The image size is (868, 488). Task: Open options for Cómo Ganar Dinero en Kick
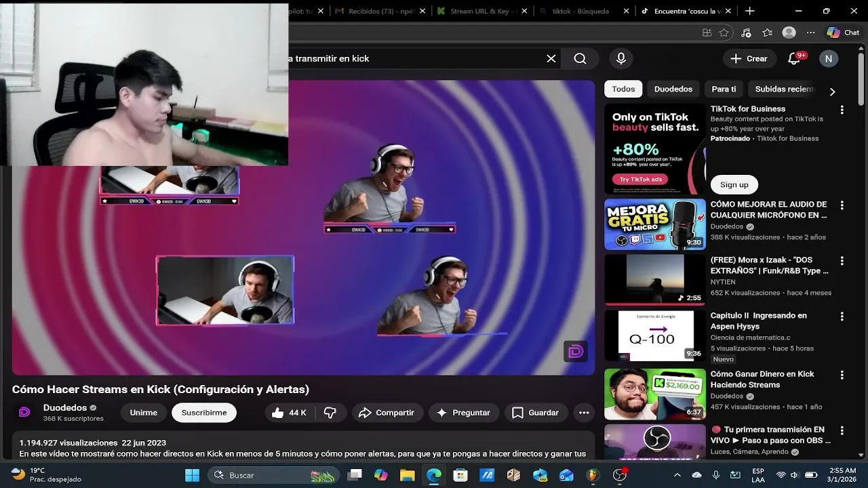point(842,375)
